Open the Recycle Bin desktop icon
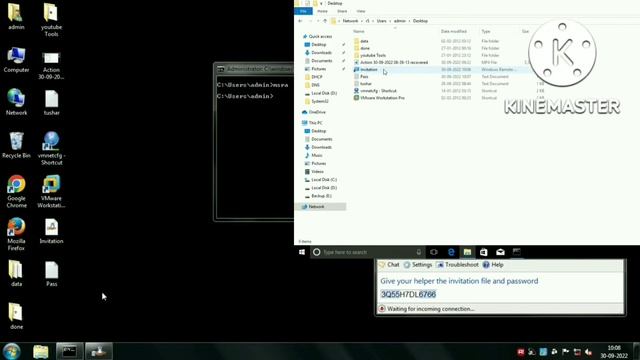Viewport: 640px width, 360px height. click(16, 145)
